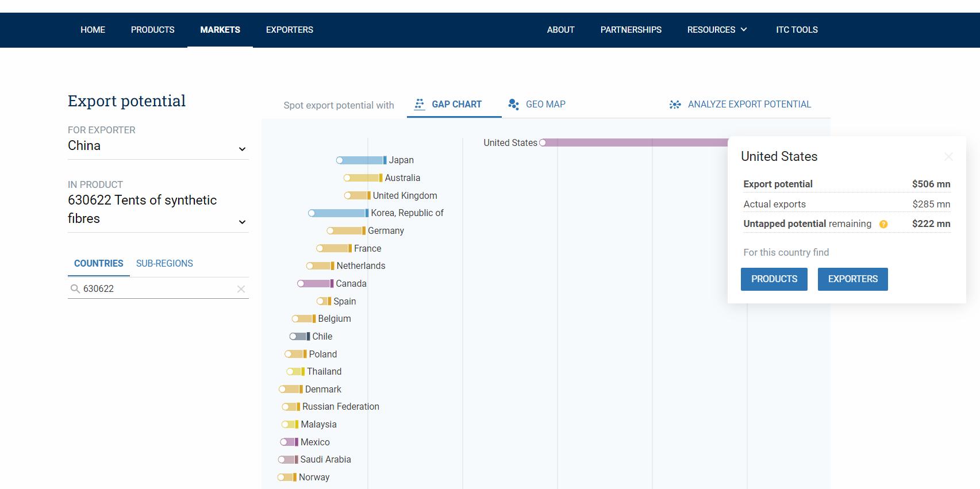Viewport: 980px width, 489px height.
Task: Select the Canada purple bar
Action: 316,283
